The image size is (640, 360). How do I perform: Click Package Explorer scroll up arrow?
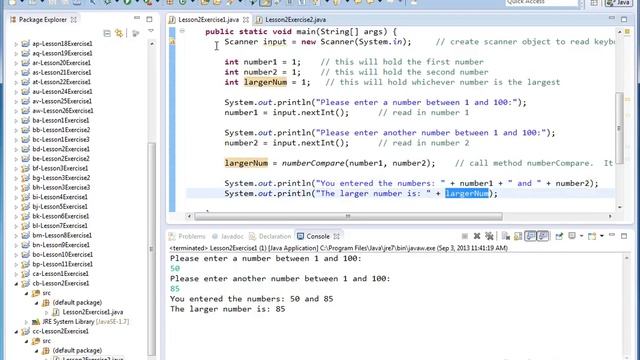(151, 44)
